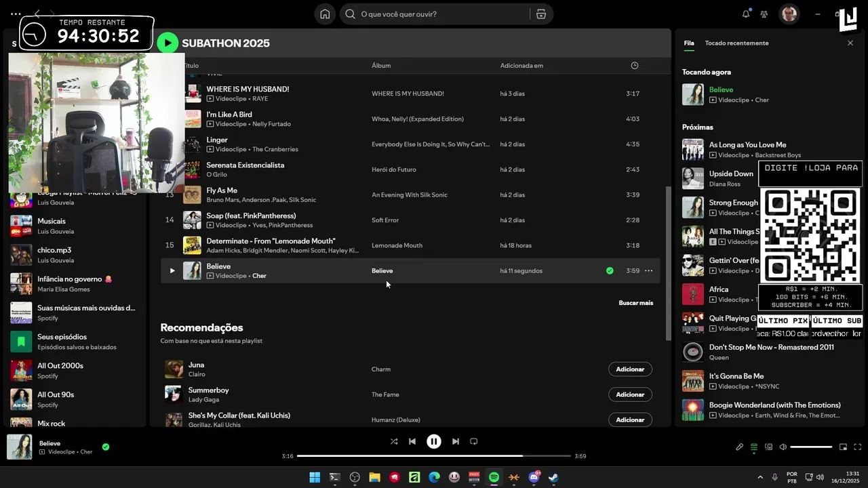Open the notifications bell

746,14
